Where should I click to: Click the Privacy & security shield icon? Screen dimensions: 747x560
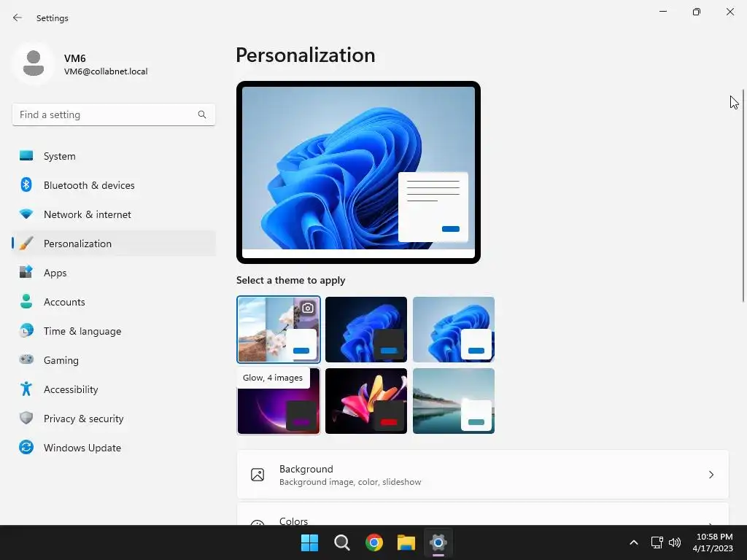click(x=26, y=418)
